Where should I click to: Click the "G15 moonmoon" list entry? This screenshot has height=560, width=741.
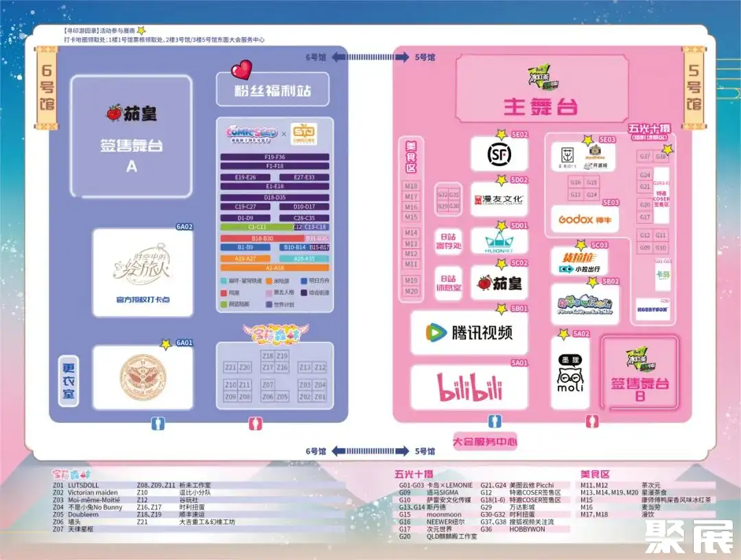click(430, 515)
